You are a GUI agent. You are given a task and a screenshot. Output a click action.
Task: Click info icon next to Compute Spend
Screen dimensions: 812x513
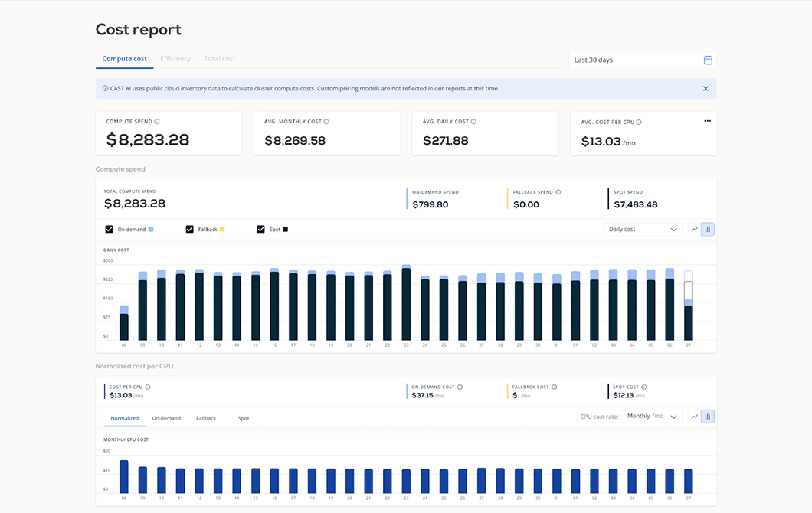(157, 122)
